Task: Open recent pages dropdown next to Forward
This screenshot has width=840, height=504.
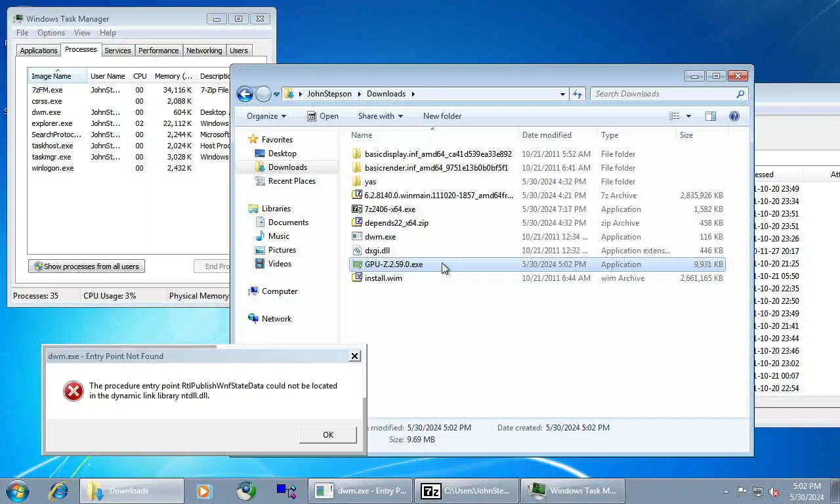Action: click(x=276, y=94)
